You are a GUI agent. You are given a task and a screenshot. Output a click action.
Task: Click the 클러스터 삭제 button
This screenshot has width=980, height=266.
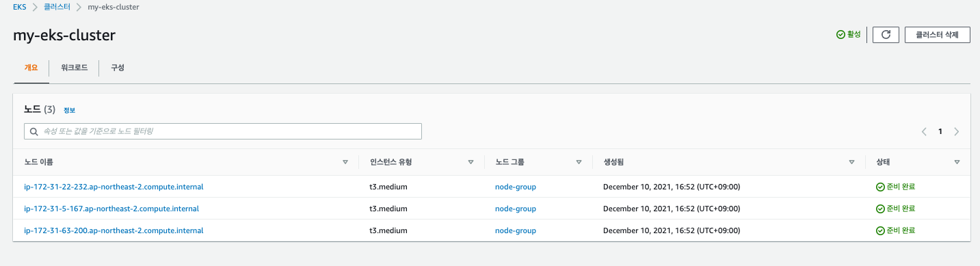[937, 35]
